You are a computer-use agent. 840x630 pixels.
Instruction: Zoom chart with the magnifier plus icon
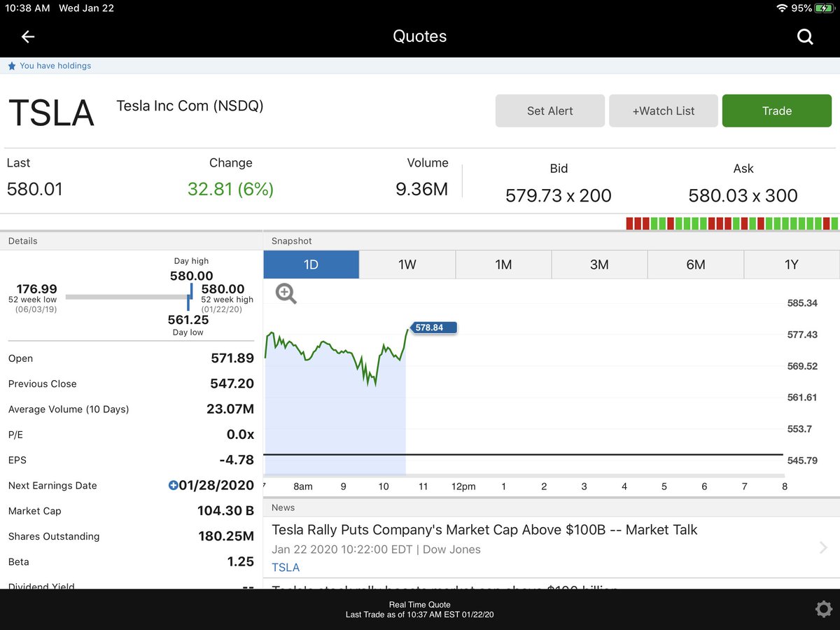click(286, 294)
